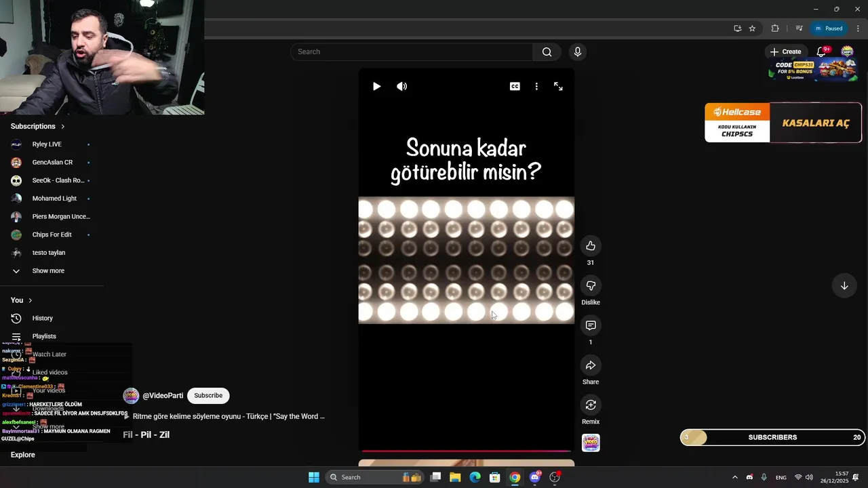Open the Create menu
The image size is (868, 488).
pos(785,52)
